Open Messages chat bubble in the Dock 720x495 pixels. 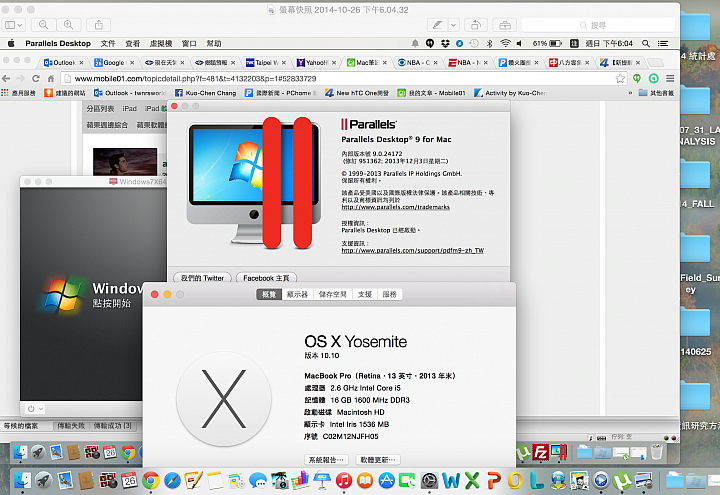[x=258, y=481]
